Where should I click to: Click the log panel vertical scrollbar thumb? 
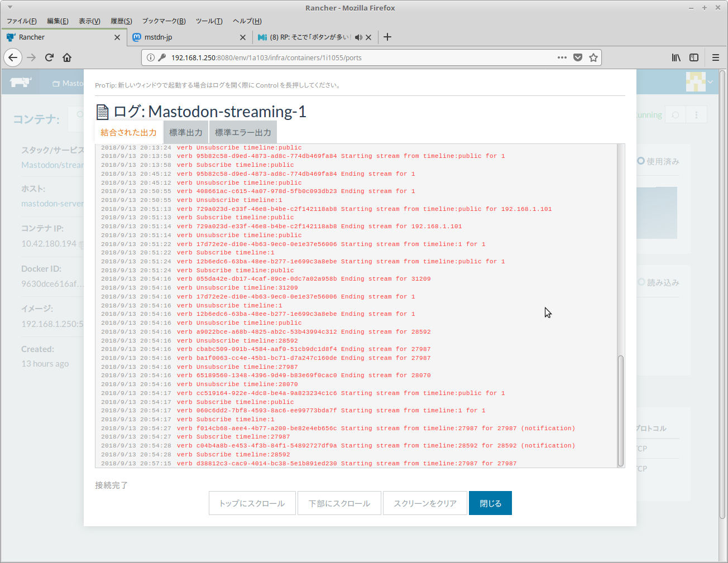pos(620,410)
